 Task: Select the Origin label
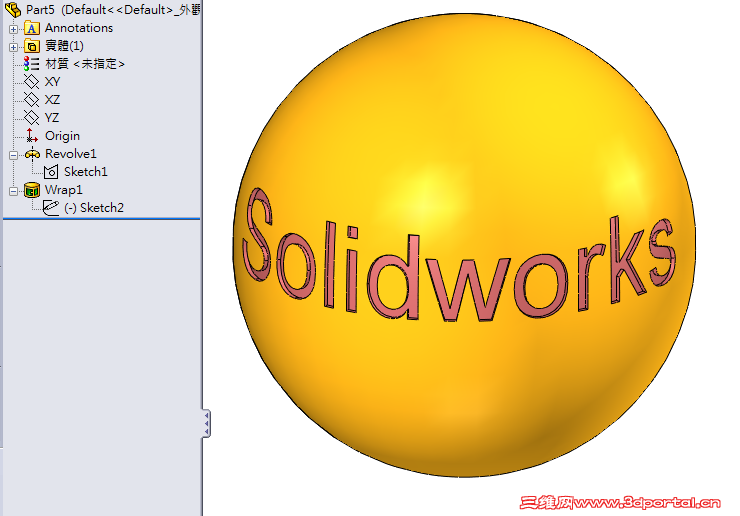click(62, 136)
